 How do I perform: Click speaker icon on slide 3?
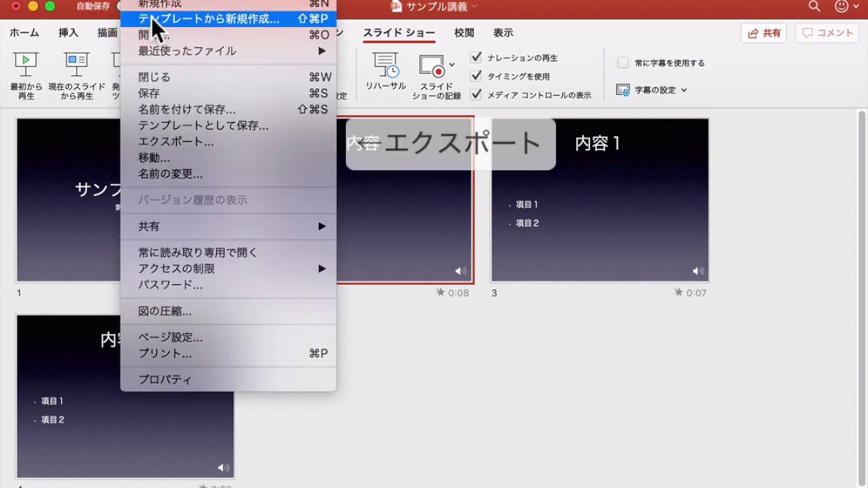pyautogui.click(x=698, y=271)
